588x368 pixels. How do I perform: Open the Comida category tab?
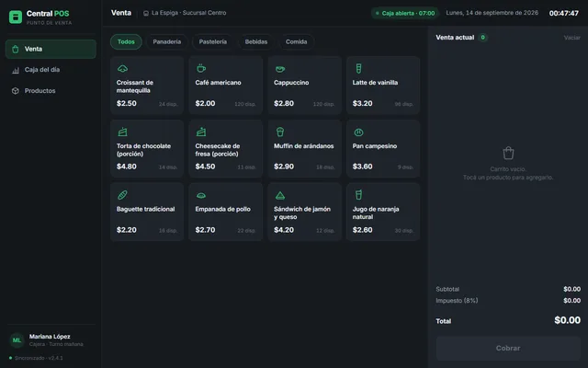296,41
